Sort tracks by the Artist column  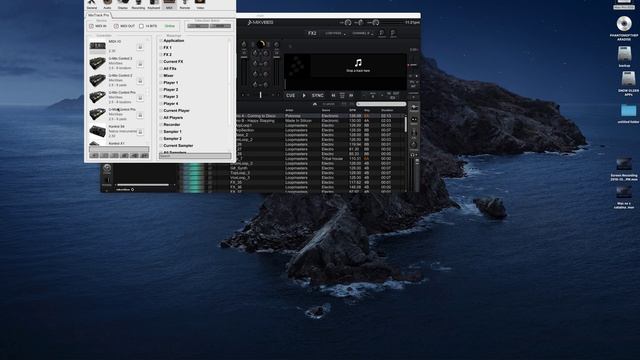pos(289,110)
